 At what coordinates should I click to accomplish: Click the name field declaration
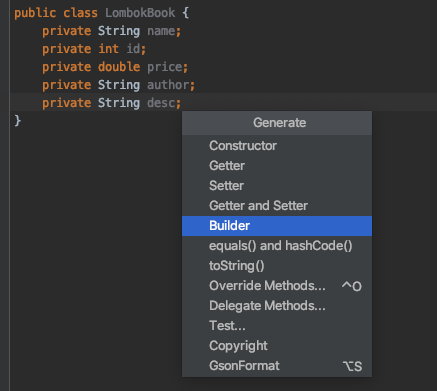pos(161,31)
